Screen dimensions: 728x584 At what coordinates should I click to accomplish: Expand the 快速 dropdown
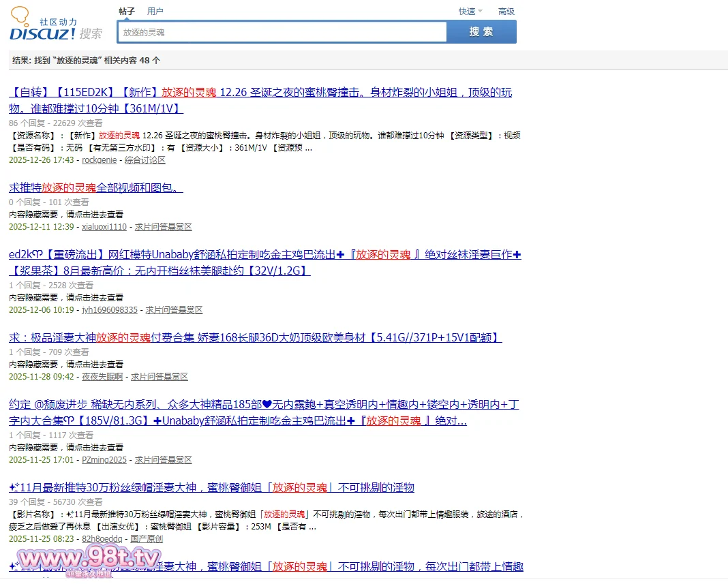(x=470, y=11)
